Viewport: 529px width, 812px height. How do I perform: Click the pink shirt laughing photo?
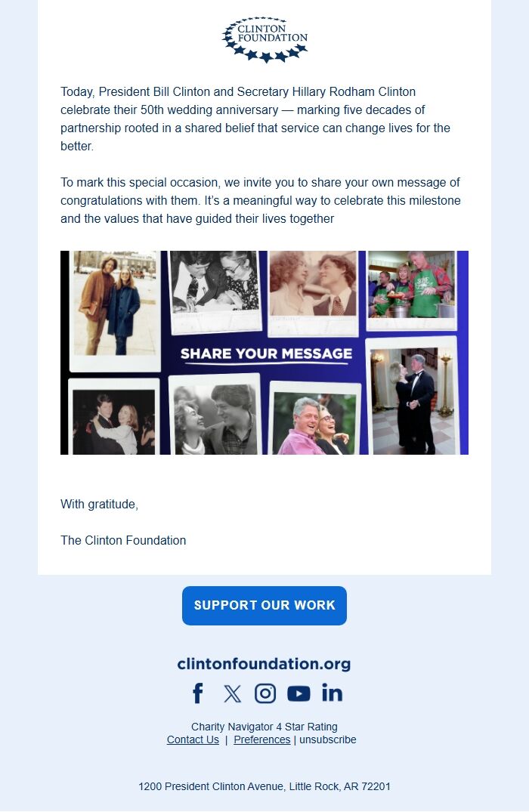[315, 419]
